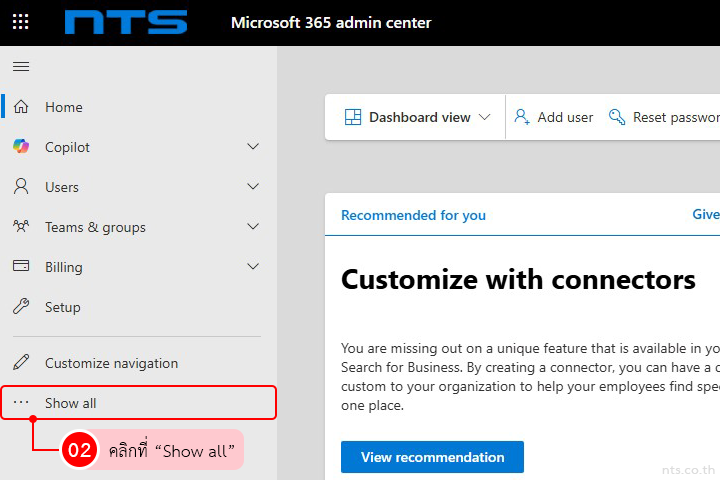Select the Users person icon
Viewport: 720px width, 480px height.
(x=21, y=187)
